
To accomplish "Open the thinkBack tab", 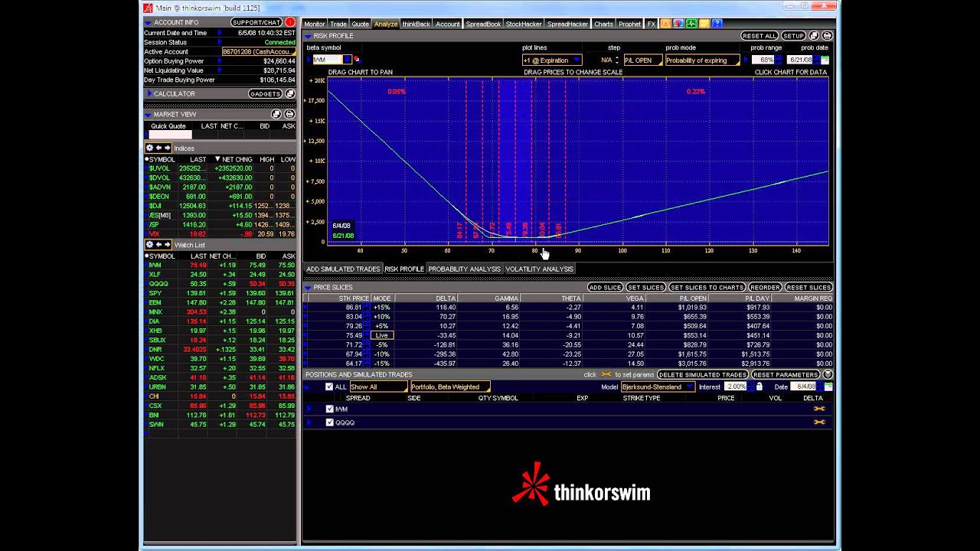I will click(x=416, y=24).
